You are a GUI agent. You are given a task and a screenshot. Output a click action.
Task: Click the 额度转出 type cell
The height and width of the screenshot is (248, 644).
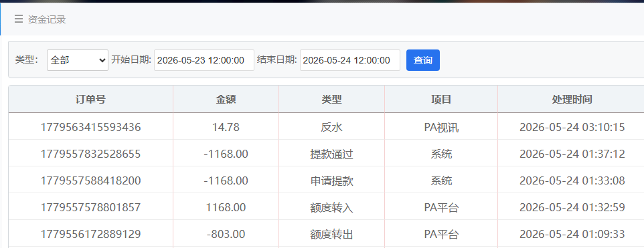(331, 234)
